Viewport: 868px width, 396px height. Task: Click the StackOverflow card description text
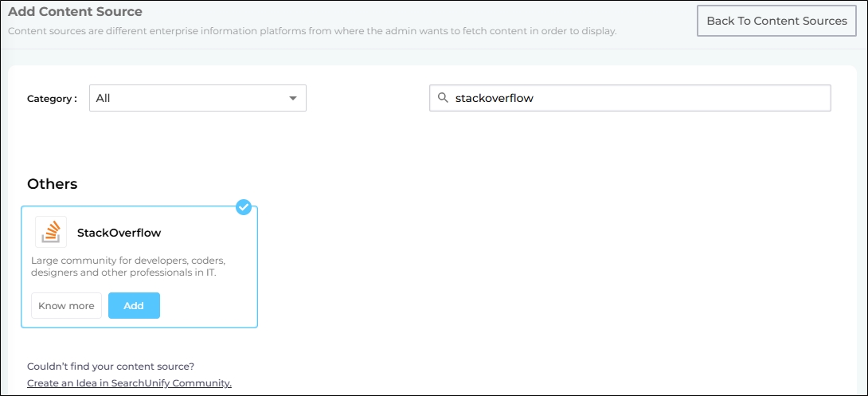tap(128, 266)
